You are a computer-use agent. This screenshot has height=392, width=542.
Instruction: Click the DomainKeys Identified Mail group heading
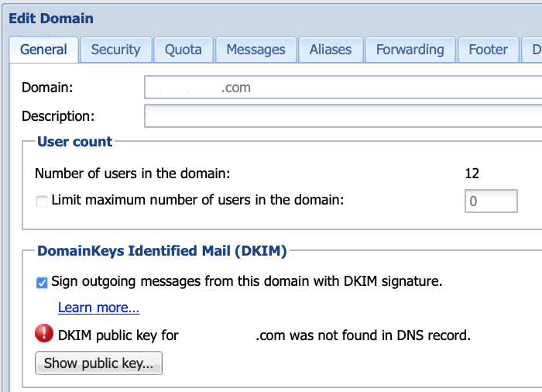[162, 251]
